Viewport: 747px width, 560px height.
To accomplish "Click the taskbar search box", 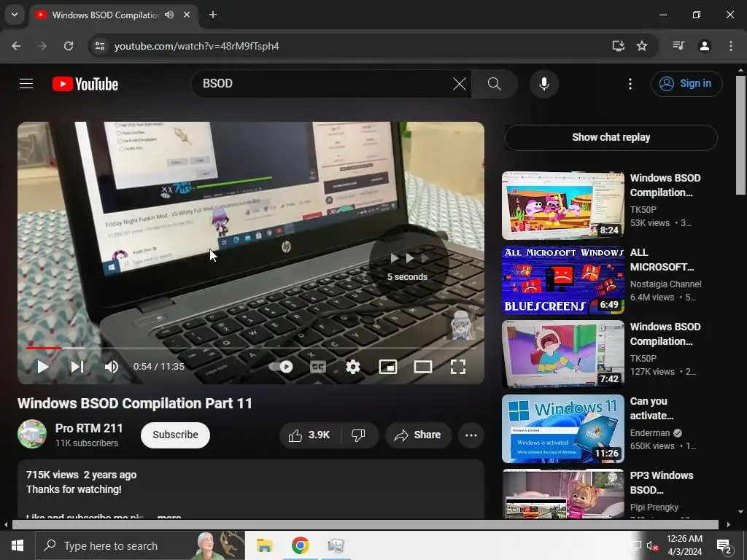I will (140, 545).
